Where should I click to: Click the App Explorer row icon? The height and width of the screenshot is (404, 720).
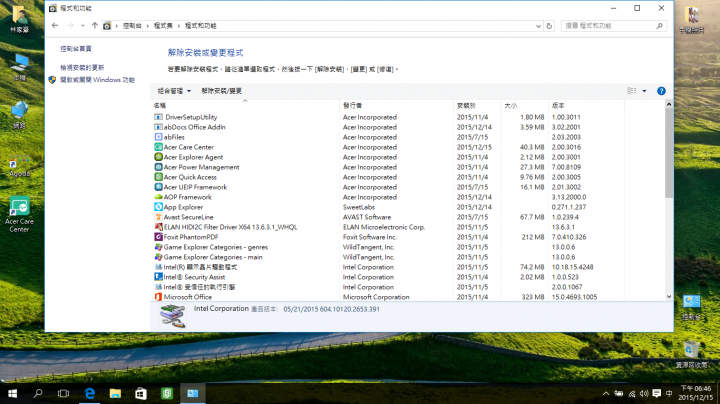pos(158,207)
